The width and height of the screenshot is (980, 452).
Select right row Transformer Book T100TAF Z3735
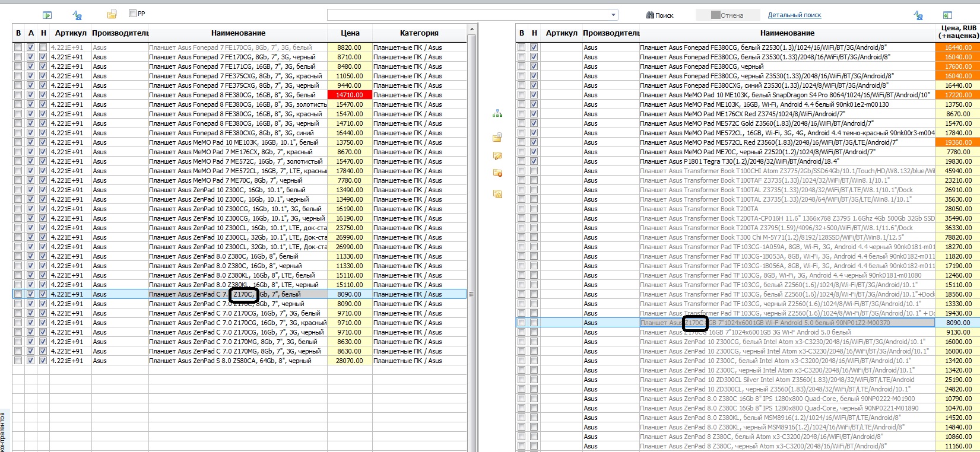787,180
